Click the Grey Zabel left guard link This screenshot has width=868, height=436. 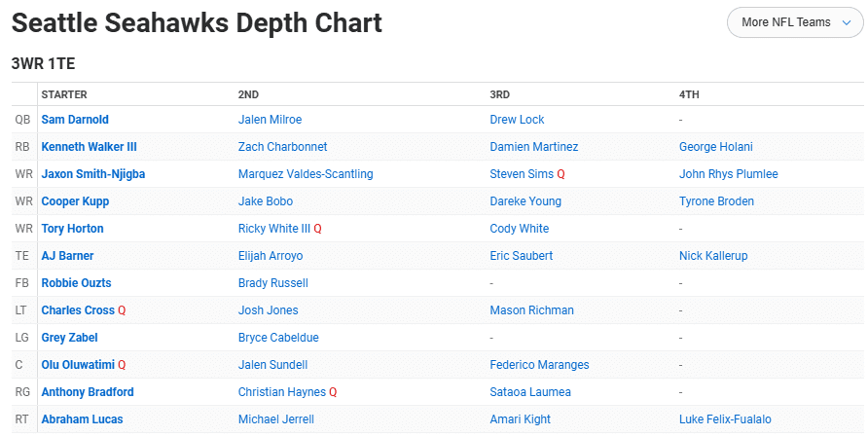(70, 338)
